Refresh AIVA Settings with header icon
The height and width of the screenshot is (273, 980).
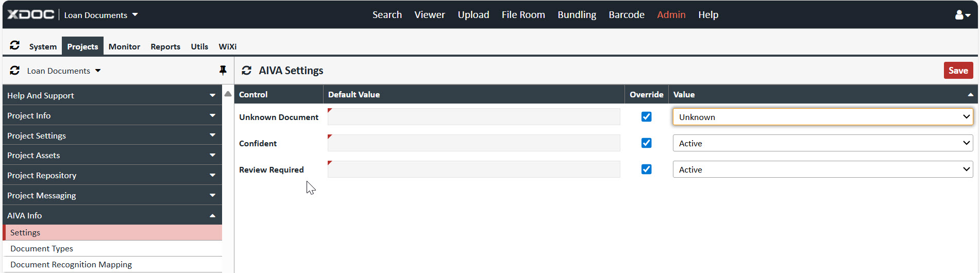(247, 71)
